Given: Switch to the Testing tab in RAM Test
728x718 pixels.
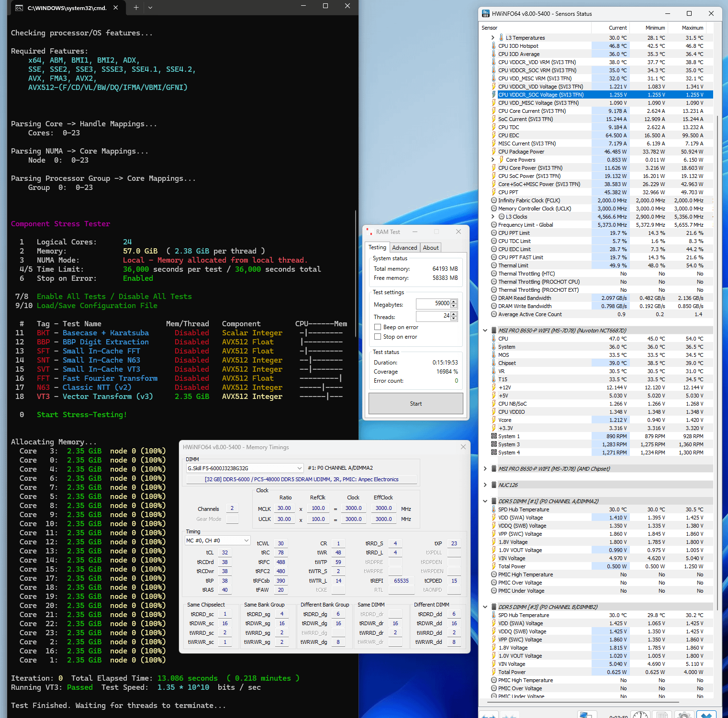Looking at the screenshot, I should (x=377, y=247).
